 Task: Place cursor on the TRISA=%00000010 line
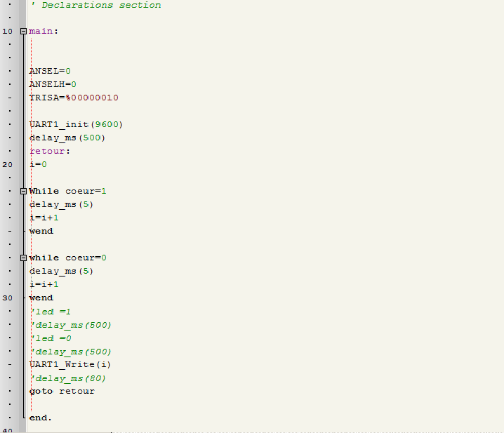click(x=74, y=98)
